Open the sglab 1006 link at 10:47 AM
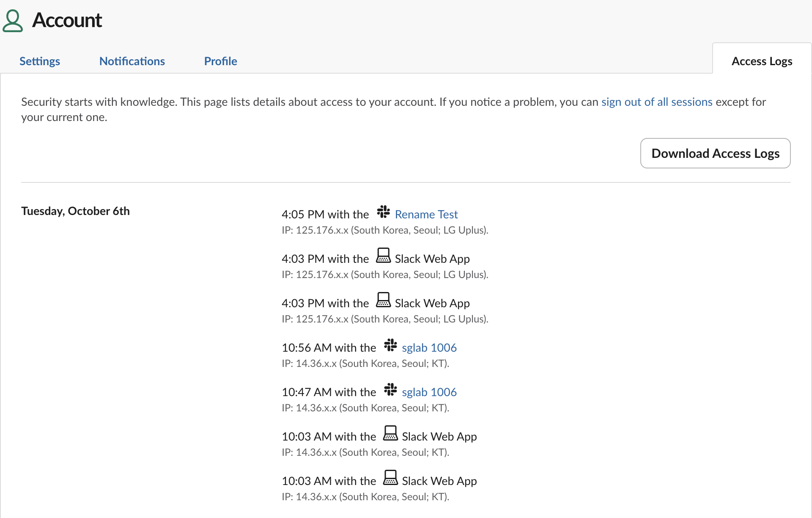Screen dimensions: 812x518 429,392
